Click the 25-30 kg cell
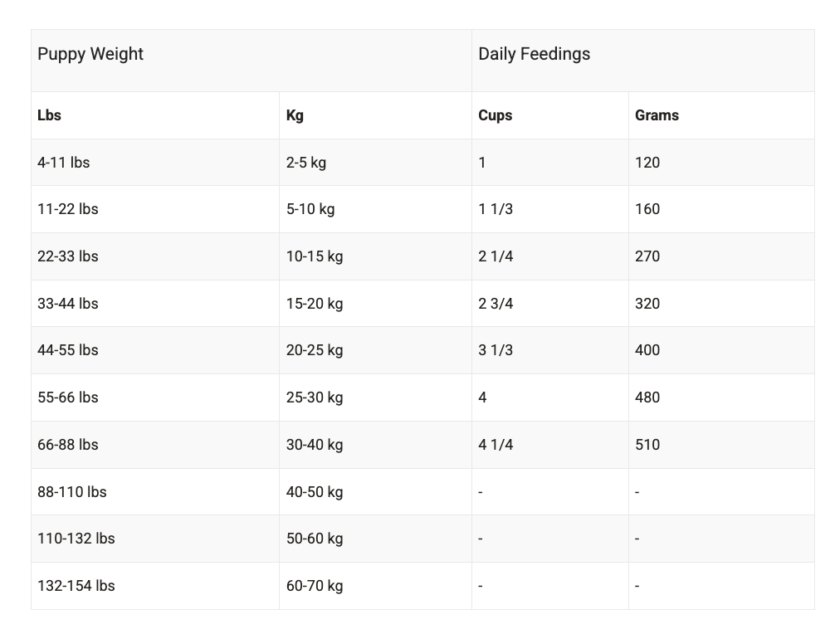Image resolution: width=840 pixels, height=634 pixels. point(315,397)
